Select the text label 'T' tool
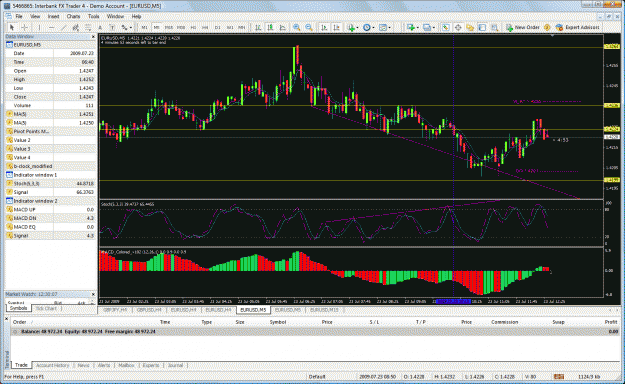The height and width of the screenshot is (384, 625). (112, 28)
